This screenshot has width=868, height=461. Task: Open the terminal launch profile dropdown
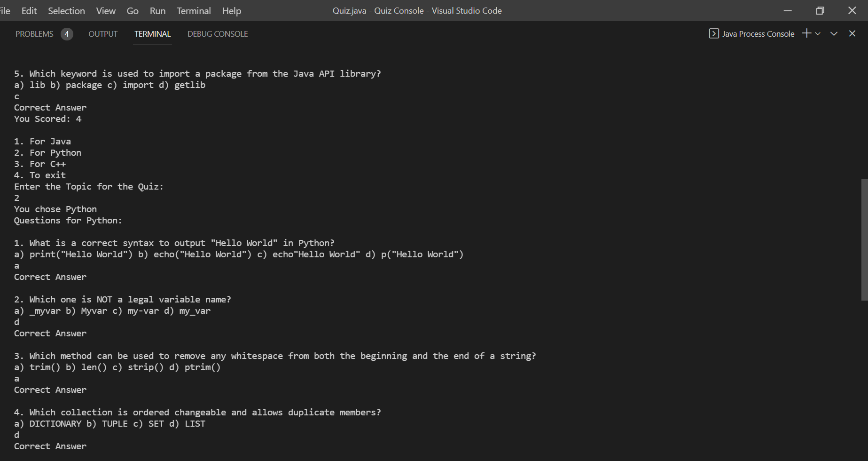pyautogui.click(x=818, y=33)
